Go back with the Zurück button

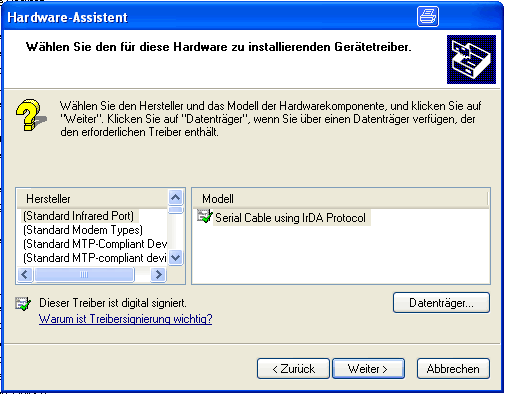tap(293, 369)
